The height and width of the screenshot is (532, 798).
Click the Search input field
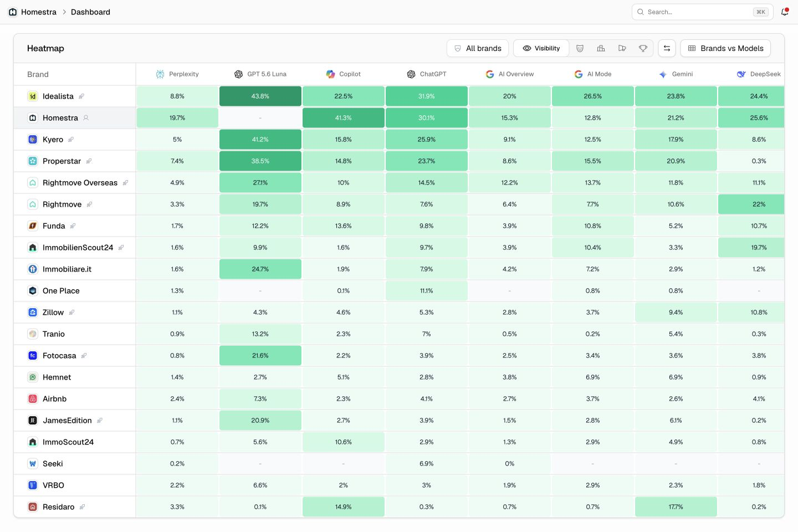click(x=702, y=12)
